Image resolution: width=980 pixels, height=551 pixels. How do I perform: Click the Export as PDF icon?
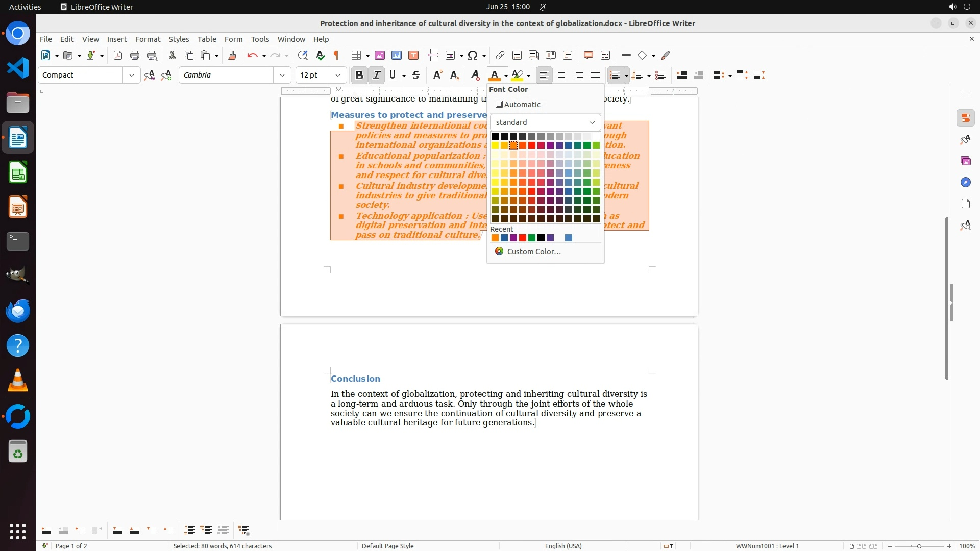118,55
